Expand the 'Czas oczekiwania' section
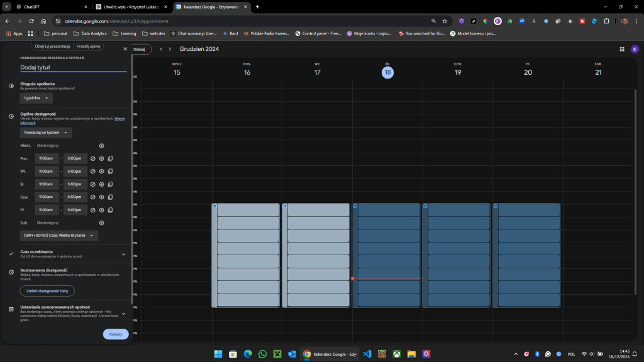Image resolution: width=644 pixels, height=362 pixels. tap(123, 254)
